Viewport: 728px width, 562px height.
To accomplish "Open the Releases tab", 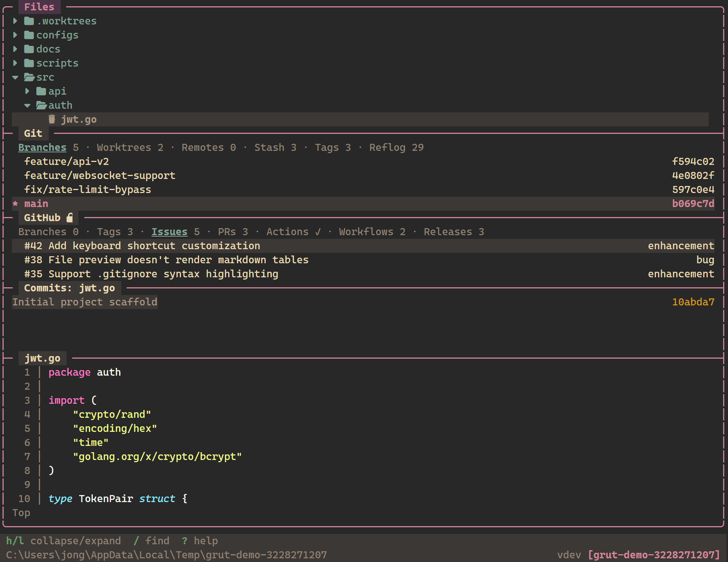I will pyautogui.click(x=454, y=232).
